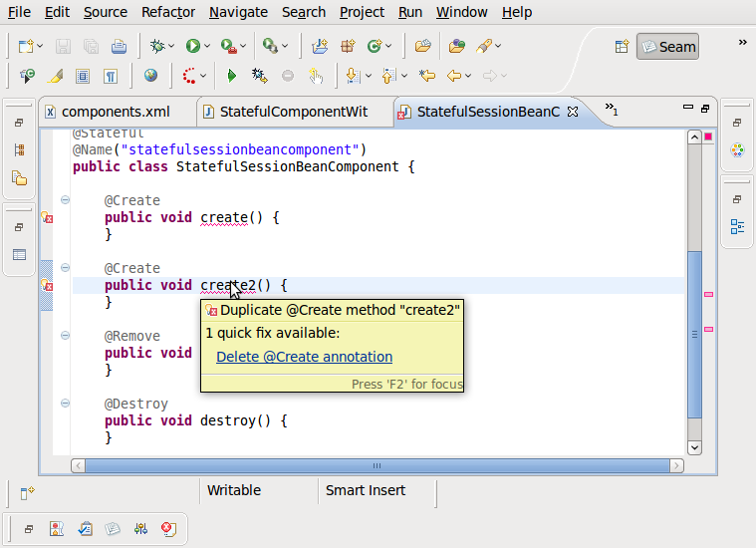
Task: Toggle the Seam perspective button
Action: (667, 47)
